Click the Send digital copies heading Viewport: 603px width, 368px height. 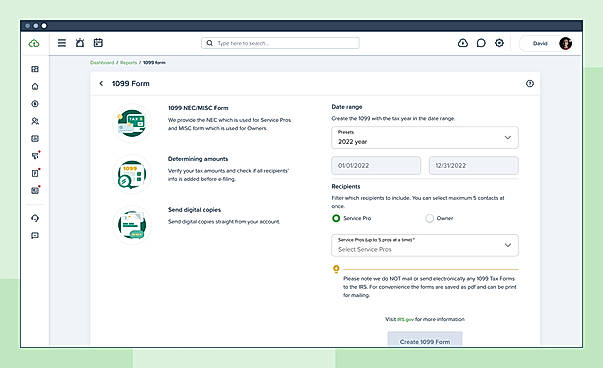point(194,210)
